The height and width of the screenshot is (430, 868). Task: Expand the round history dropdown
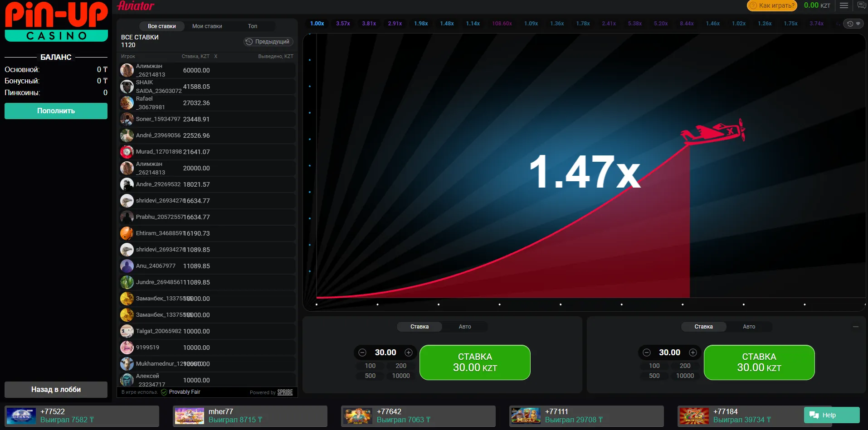click(x=853, y=24)
